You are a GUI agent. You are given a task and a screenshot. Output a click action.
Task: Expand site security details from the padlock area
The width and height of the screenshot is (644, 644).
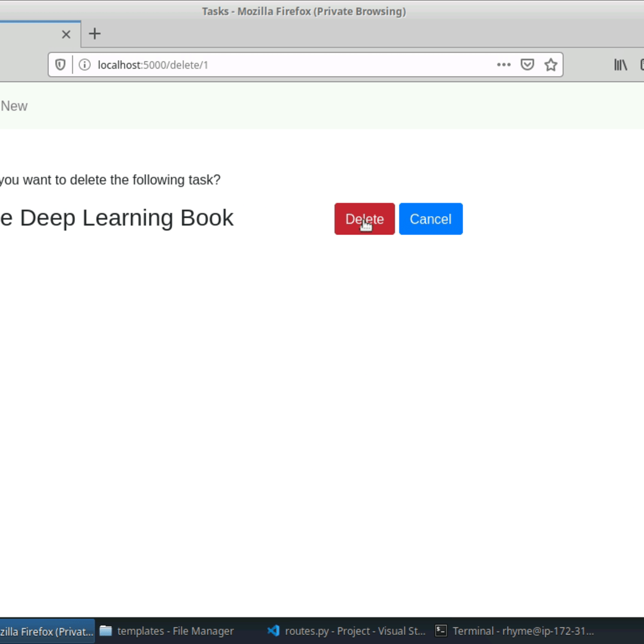(84, 64)
